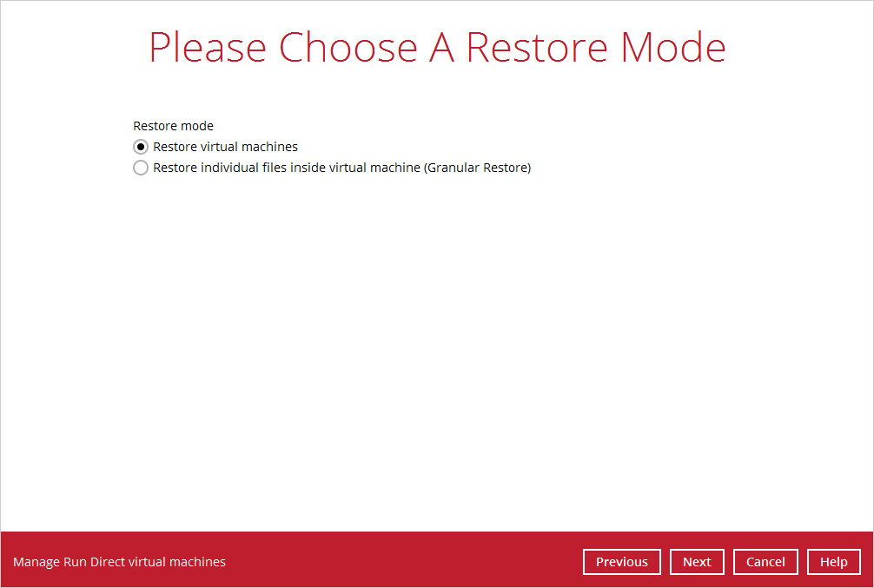The image size is (874, 588).
Task: Click the word "Please" in the page title
Action: click(x=209, y=48)
